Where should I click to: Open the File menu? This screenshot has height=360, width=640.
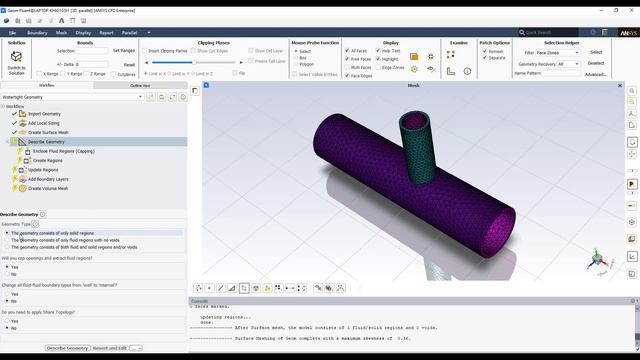pos(13,33)
